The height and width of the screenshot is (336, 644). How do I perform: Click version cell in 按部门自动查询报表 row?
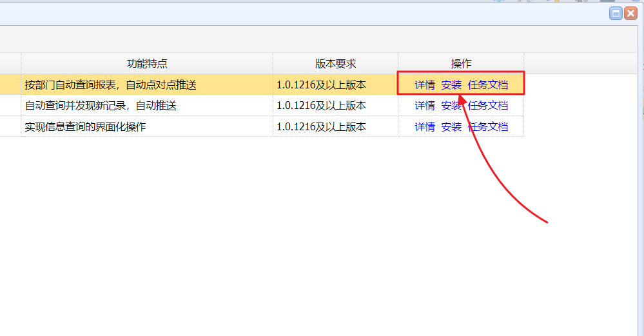(336, 85)
